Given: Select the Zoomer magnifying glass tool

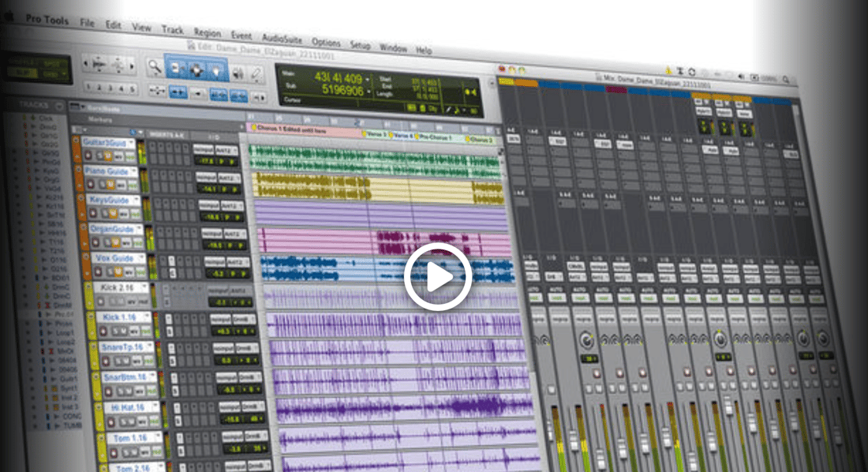Looking at the screenshot, I should tap(155, 66).
